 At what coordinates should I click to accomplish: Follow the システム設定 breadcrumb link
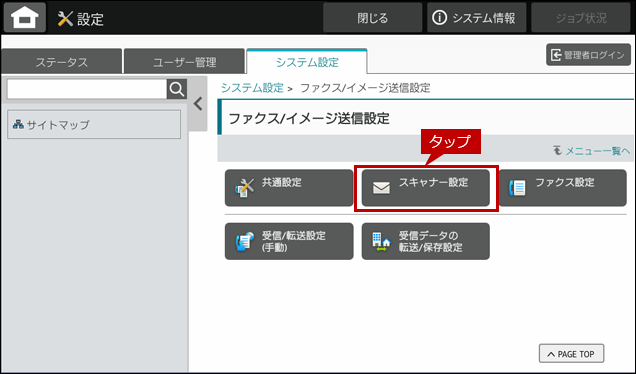[x=252, y=88]
